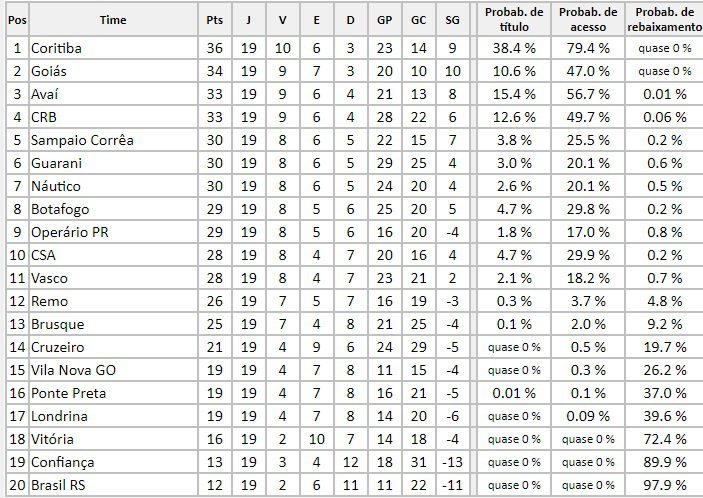Select Brasil RS 97.9 % relegation cell
Image resolution: width=703 pixels, height=498 pixels.
(x=664, y=485)
